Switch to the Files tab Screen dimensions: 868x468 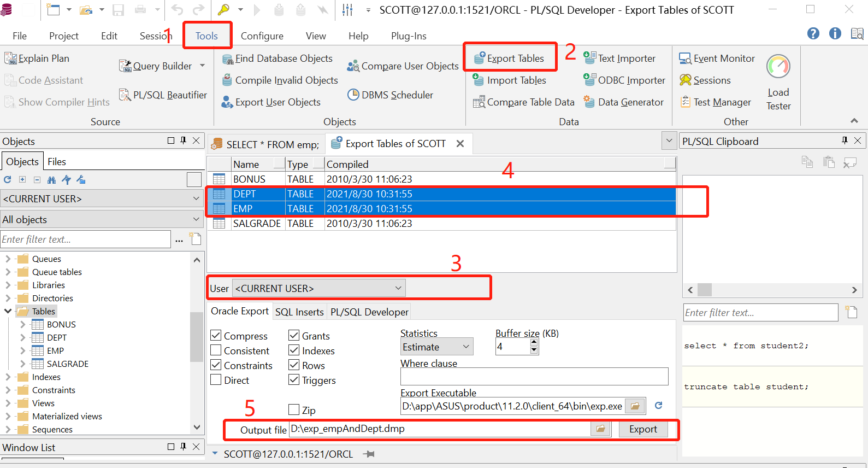(57, 162)
